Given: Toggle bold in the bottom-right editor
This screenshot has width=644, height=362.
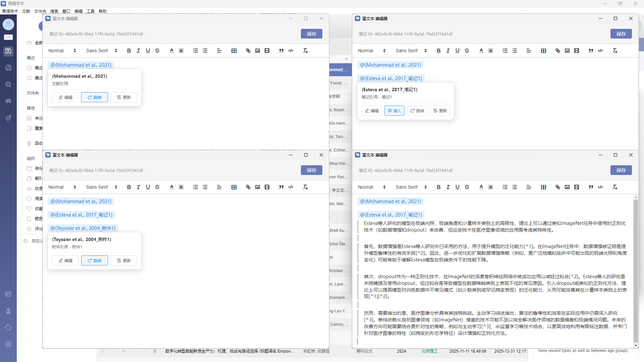Looking at the screenshot, I should point(438,187).
